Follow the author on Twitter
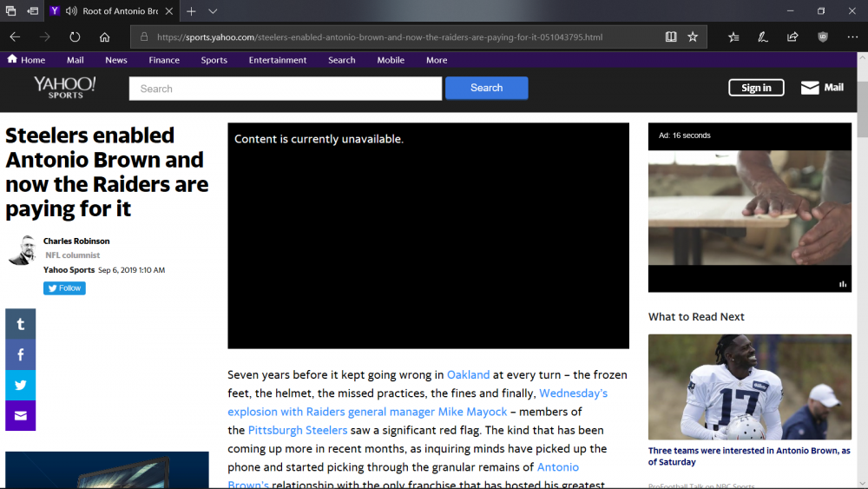868x489 pixels. [x=65, y=288]
